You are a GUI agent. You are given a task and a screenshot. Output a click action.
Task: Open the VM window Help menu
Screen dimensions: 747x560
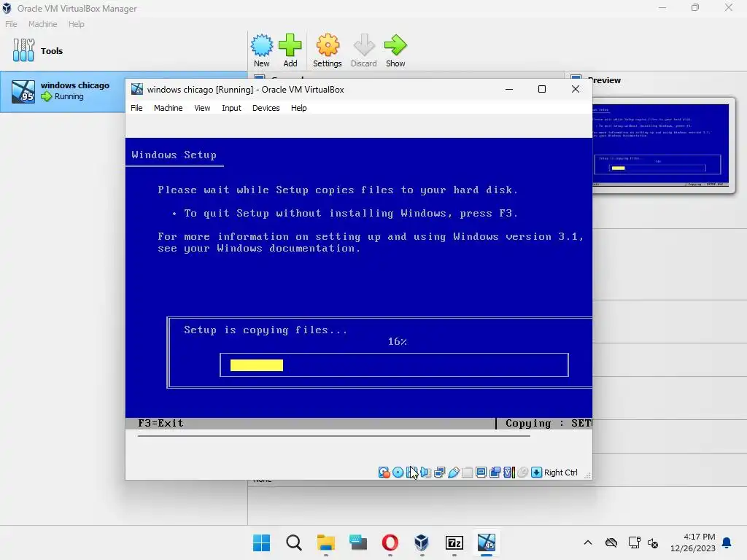[298, 108]
